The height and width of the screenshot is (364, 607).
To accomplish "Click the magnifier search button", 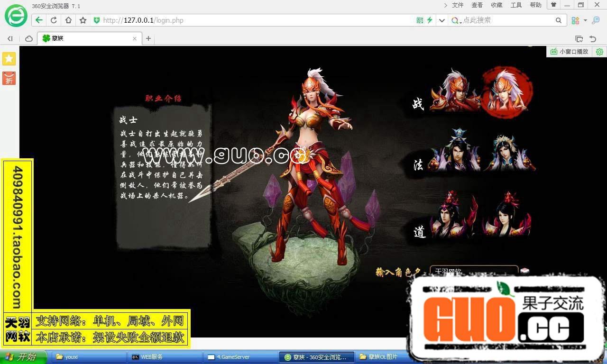I will click(559, 20).
